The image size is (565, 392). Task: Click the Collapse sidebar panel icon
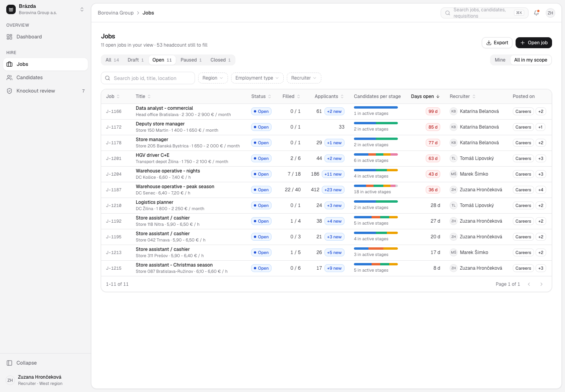coord(9,363)
